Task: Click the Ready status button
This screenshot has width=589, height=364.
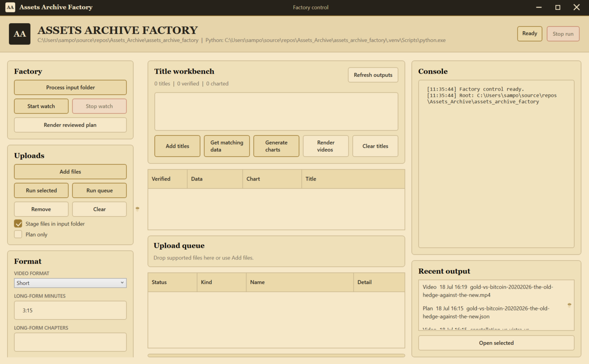Action: pyautogui.click(x=530, y=33)
